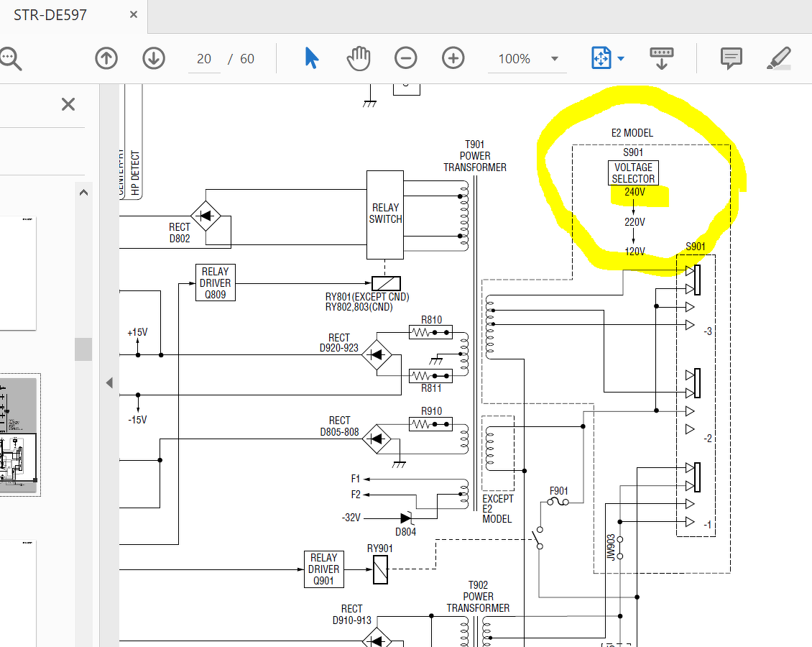Open the current page thumbnail
The height and width of the screenshot is (647, 812).
coord(19,435)
